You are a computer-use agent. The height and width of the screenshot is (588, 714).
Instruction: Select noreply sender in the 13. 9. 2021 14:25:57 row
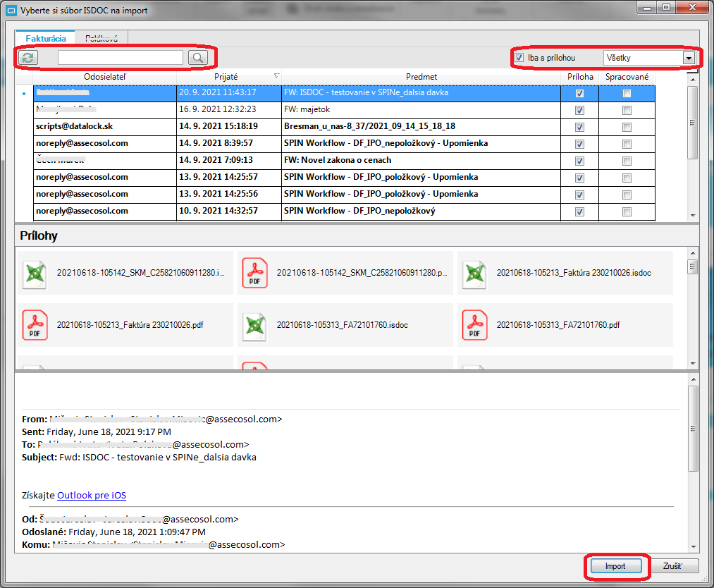(105, 177)
